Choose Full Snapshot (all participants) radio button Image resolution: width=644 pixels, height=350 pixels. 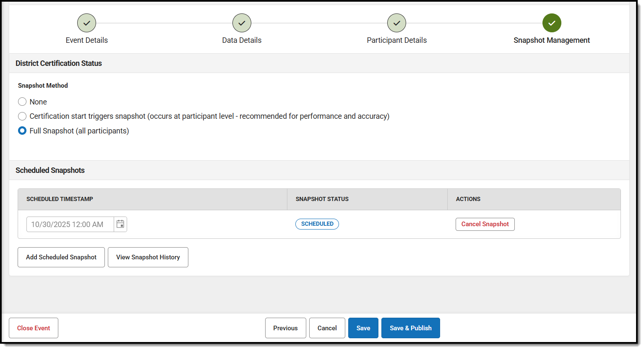click(22, 131)
